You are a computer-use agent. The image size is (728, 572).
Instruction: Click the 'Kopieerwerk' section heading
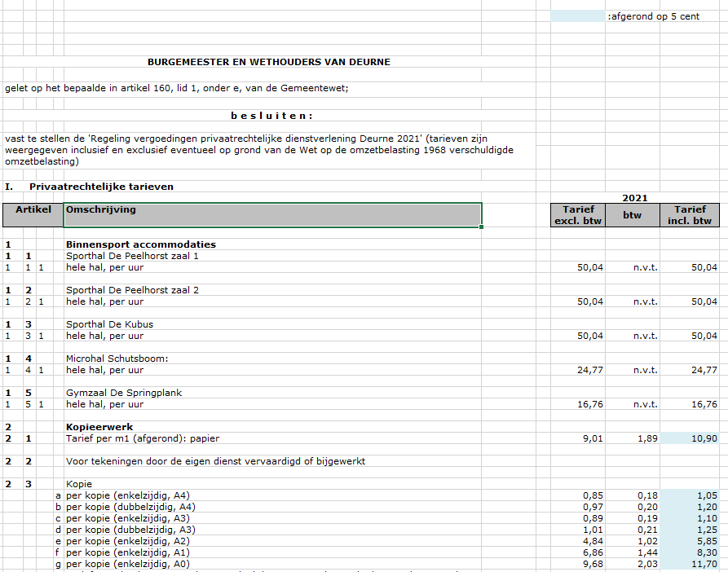[99, 427]
